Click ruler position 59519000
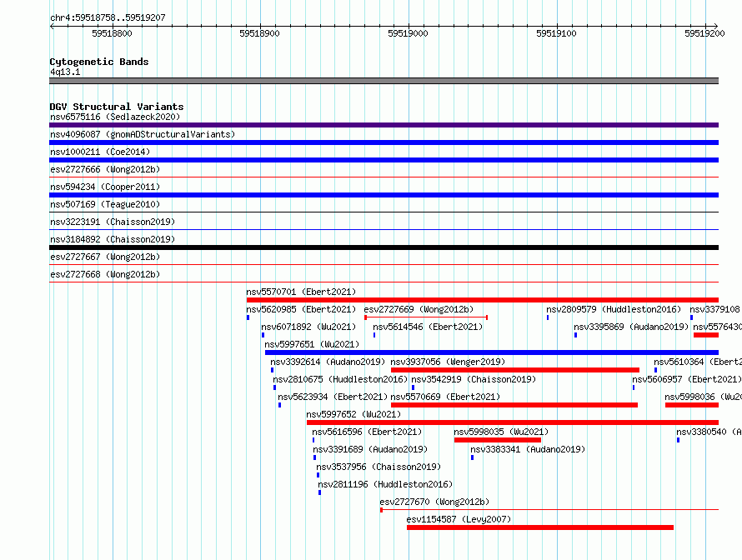 [408, 33]
